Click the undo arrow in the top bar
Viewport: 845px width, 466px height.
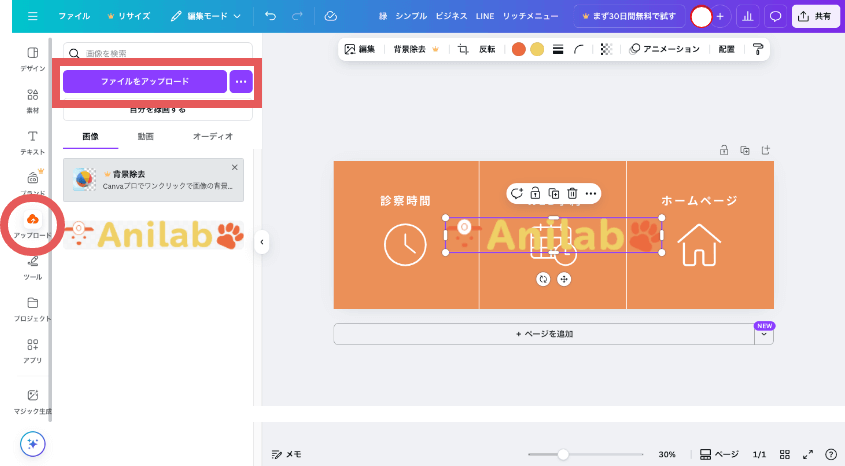point(271,16)
